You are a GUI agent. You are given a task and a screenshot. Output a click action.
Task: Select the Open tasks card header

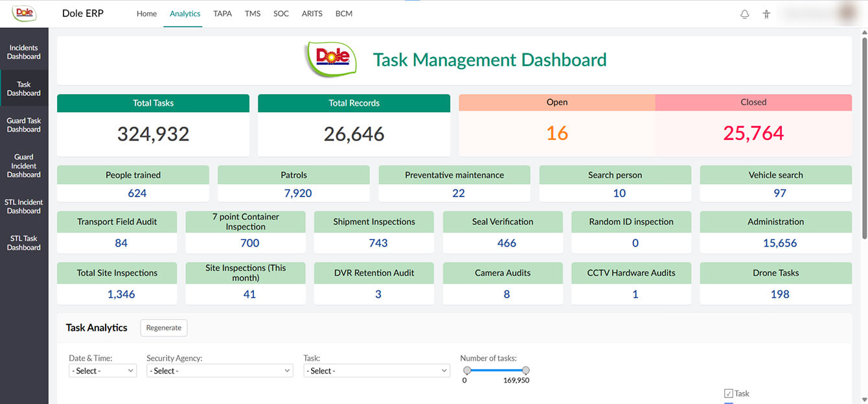(557, 102)
